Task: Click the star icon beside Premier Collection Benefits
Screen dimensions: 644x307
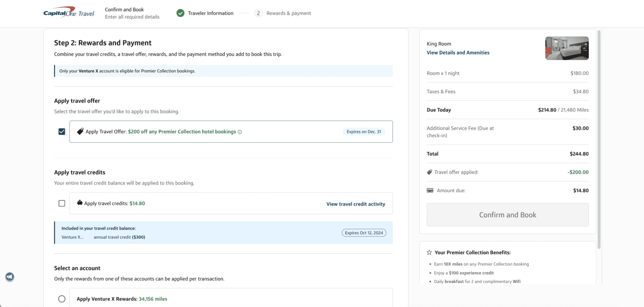Action: coord(429,252)
